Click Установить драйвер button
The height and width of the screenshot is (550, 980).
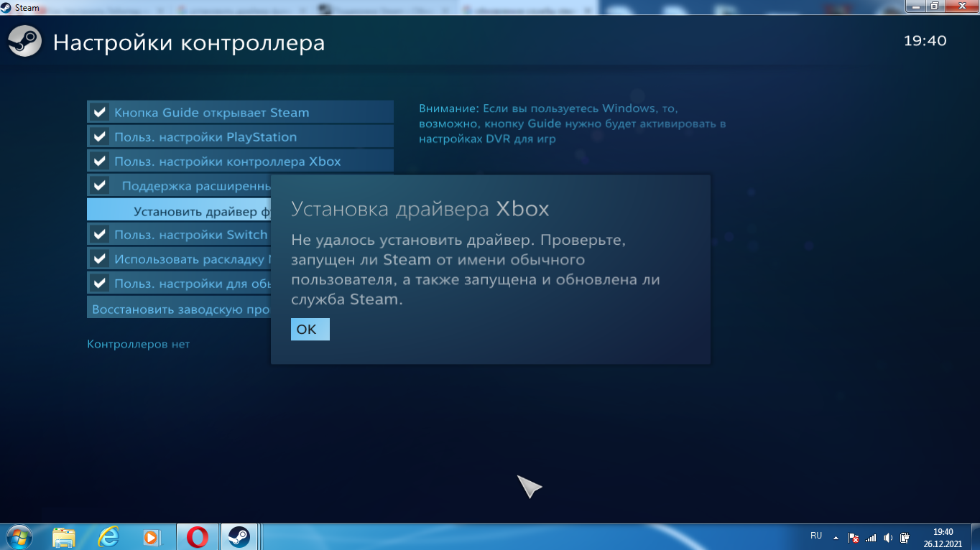click(x=179, y=210)
